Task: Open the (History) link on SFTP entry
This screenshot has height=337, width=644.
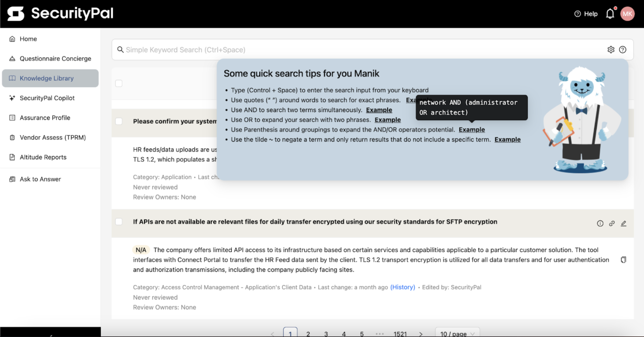Action: [x=403, y=287]
